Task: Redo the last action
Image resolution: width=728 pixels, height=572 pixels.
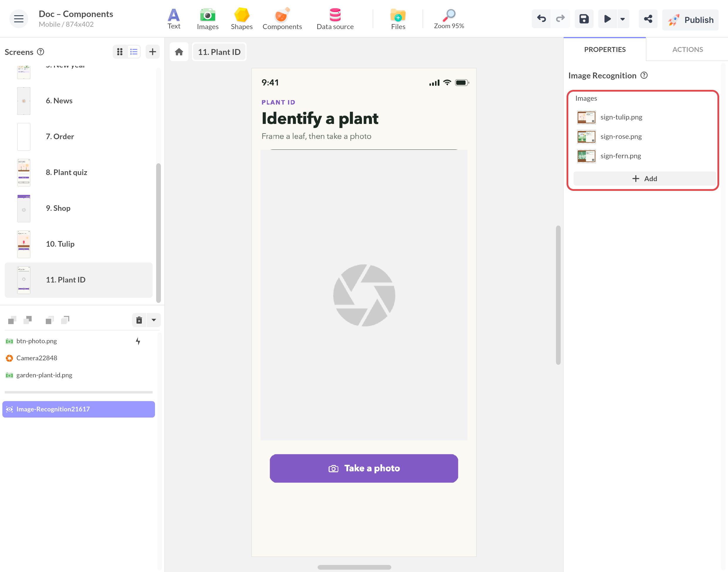Action: point(560,19)
